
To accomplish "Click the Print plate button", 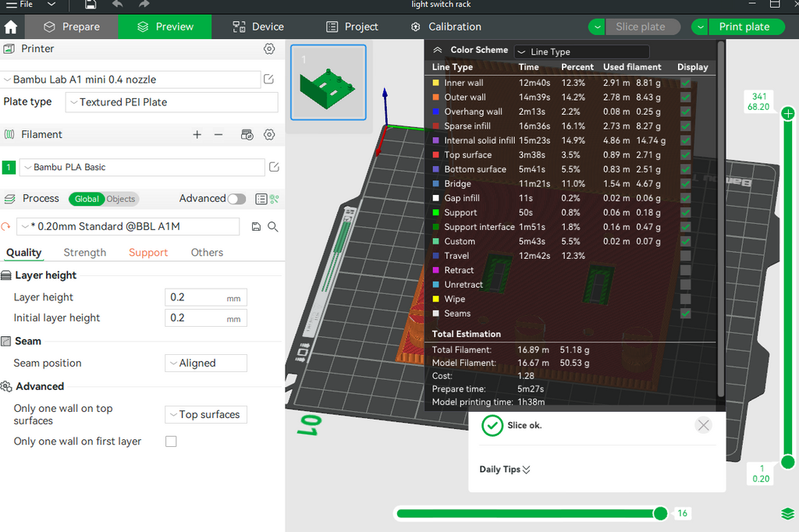I will (x=744, y=27).
